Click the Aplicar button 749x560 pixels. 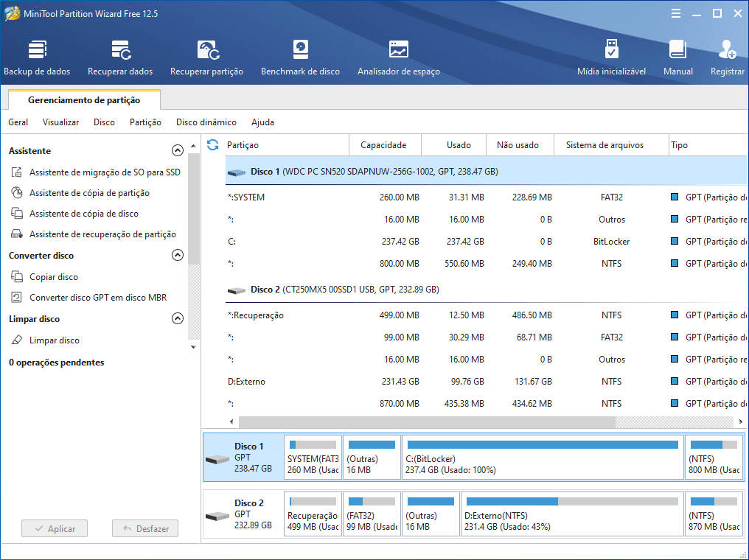point(55,529)
